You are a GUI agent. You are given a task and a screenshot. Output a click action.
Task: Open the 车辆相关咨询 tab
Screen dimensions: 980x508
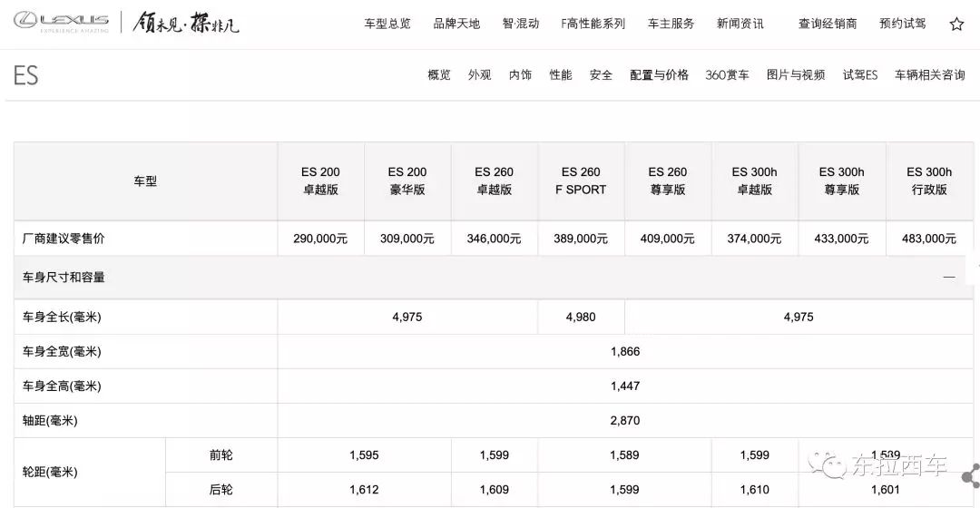coord(930,75)
